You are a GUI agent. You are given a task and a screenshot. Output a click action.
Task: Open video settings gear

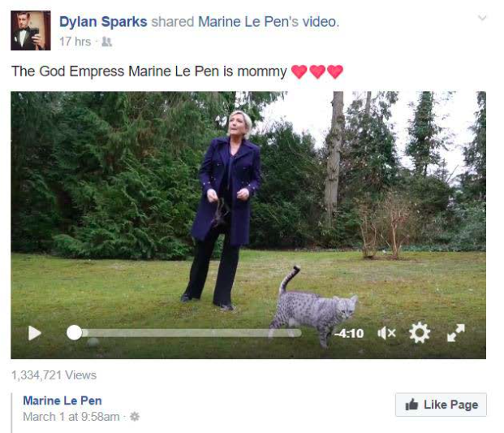(420, 332)
